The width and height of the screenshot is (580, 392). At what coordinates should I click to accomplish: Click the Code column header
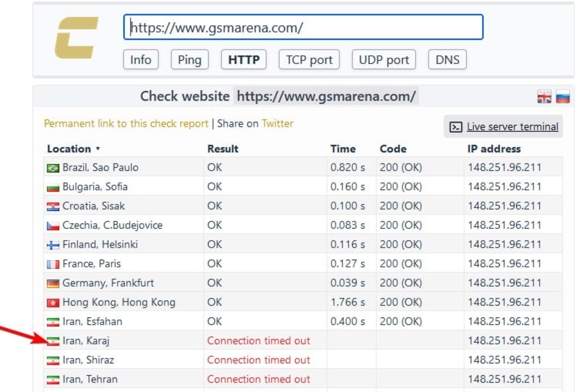pos(393,149)
